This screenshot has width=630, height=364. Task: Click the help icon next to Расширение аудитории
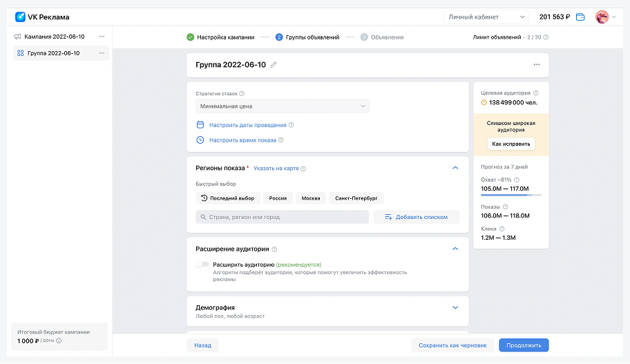(x=274, y=249)
